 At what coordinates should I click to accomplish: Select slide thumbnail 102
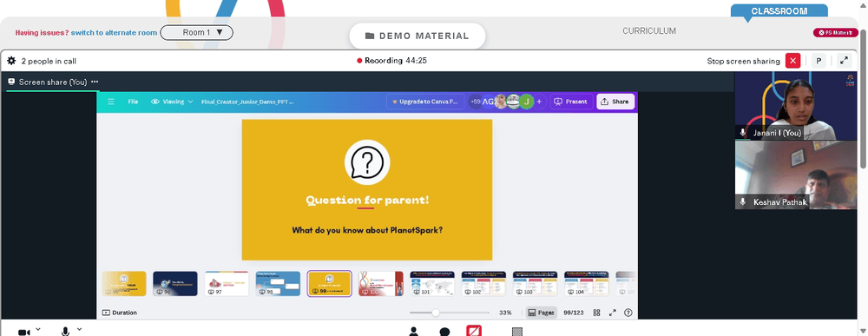click(x=483, y=283)
